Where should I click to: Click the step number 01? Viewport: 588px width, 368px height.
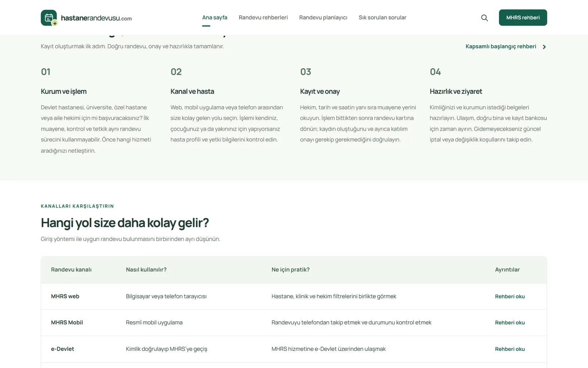tap(46, 72)
